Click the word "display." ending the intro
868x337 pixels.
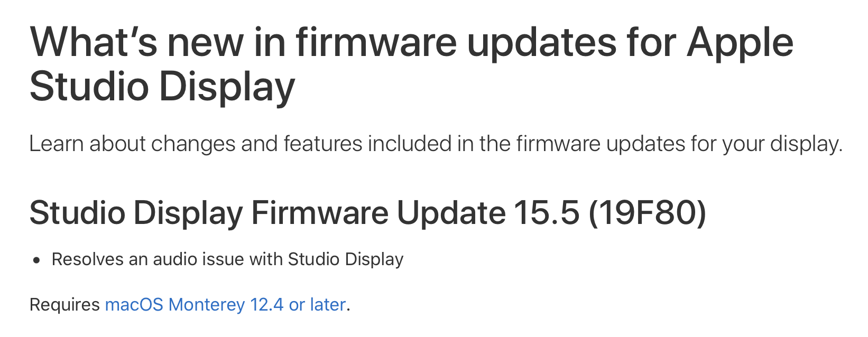806,144
